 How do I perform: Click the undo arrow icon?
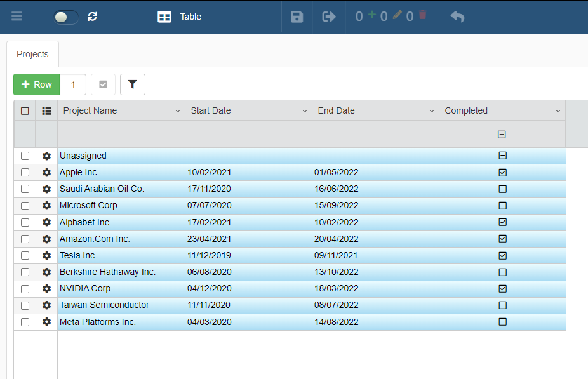[457, 17]
